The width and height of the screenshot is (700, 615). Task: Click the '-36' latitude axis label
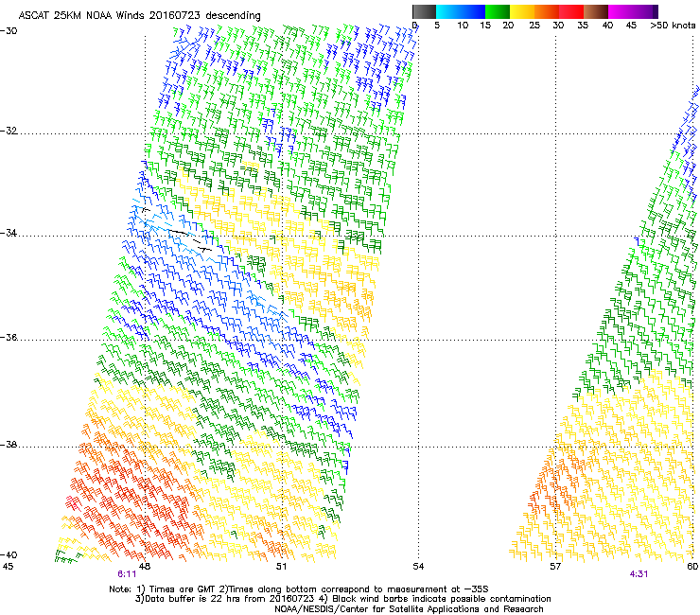pyautogui.click(x=9, y=337)
